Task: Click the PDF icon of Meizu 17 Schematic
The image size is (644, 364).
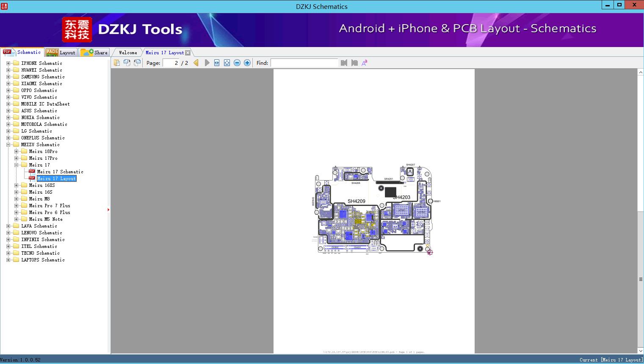Action: click(32, 172)
